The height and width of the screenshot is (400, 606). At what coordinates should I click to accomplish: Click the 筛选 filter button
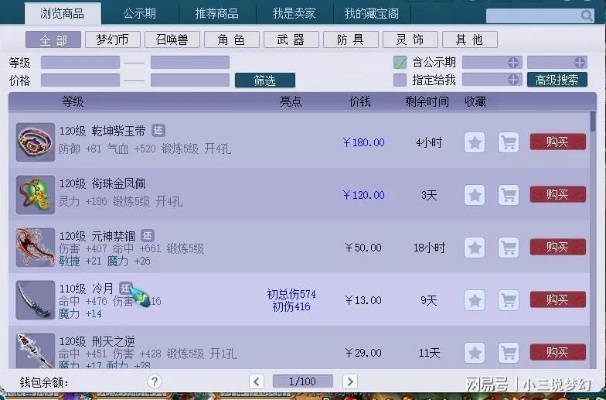[265, 80]
